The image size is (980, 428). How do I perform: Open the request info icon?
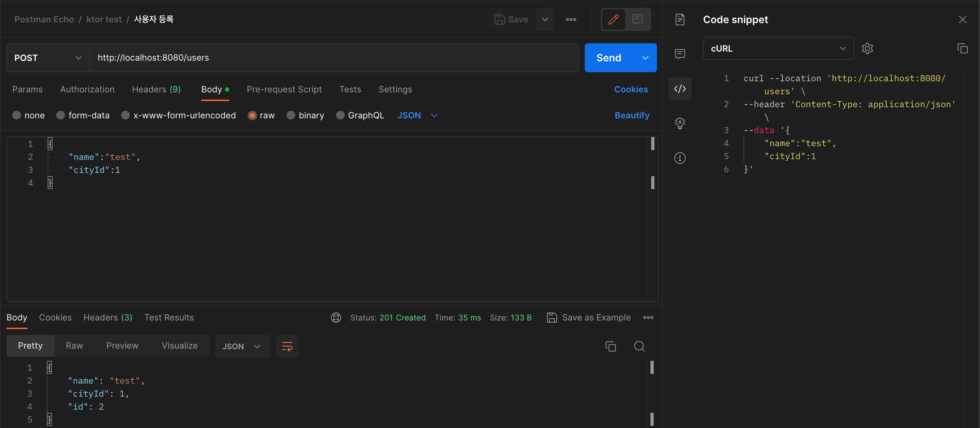coord(679,158)
